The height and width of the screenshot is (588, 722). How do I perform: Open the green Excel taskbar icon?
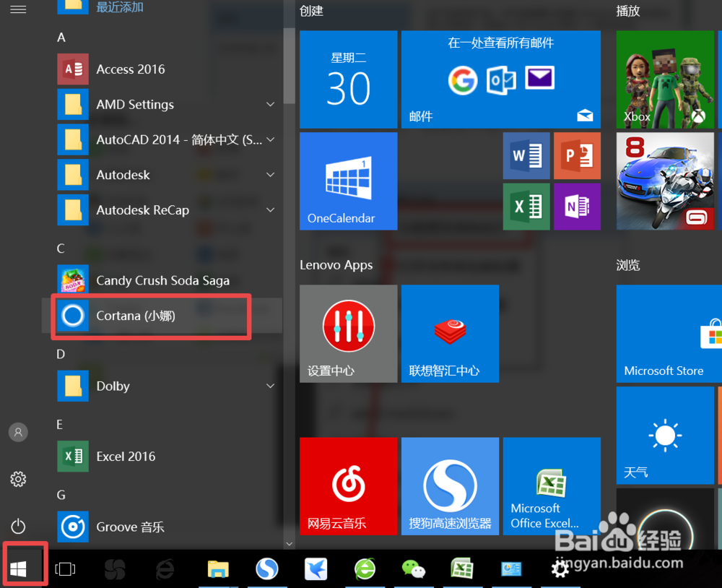click(x=462, y=568)
